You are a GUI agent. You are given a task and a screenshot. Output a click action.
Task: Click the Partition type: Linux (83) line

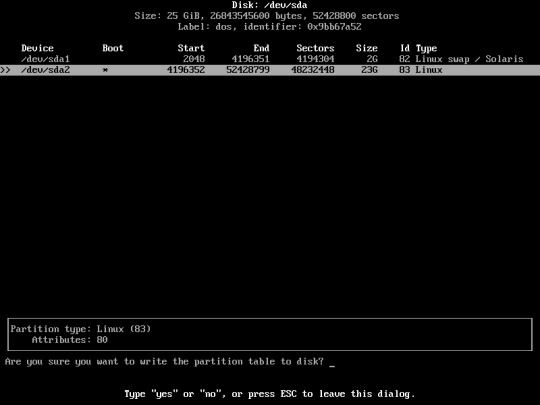(x=81, y=329)
